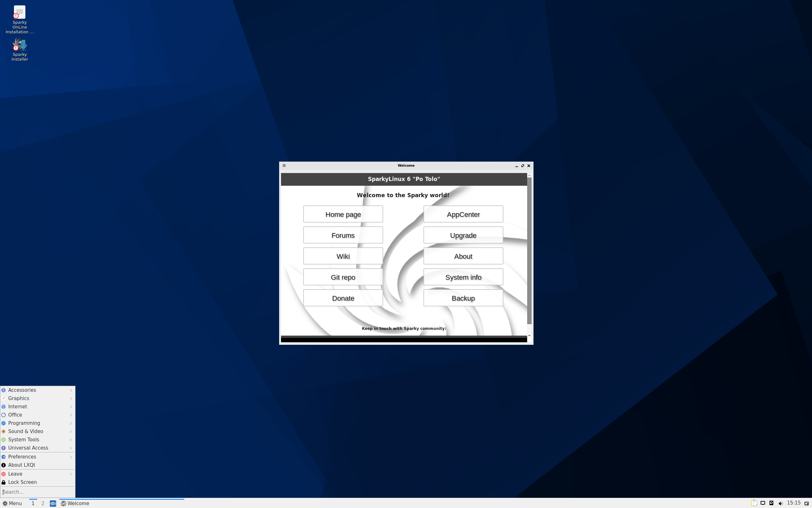812x508 pixels.
Task: Open the Universal Access submenu
Action: [37, 448]
